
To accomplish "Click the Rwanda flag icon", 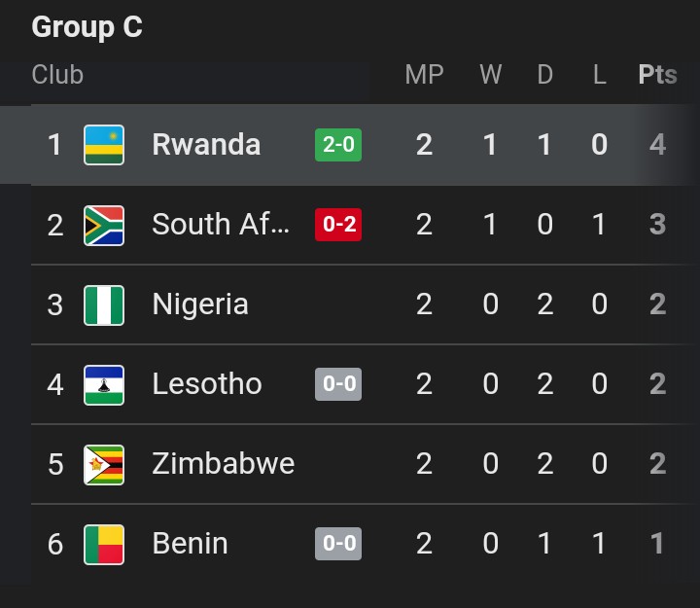I will coord(104,145).
